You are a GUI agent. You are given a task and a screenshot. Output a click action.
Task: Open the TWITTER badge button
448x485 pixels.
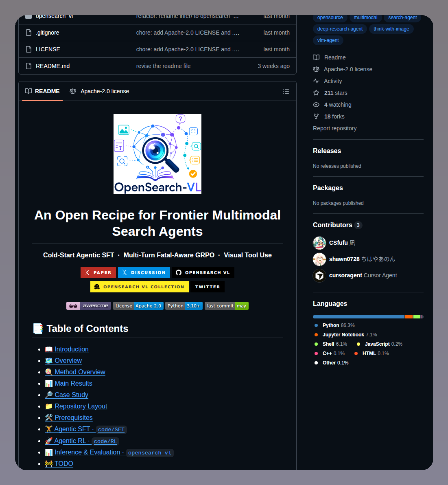tap(208, 287)
